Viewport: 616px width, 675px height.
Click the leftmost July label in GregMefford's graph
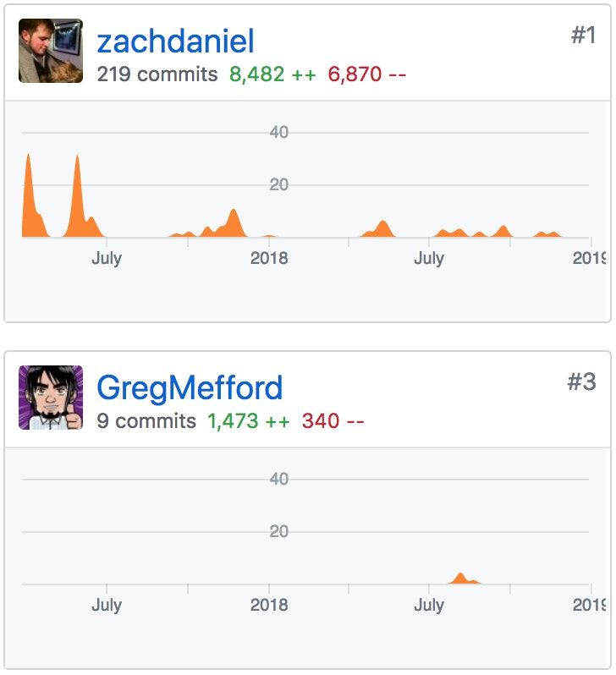tap(107, 605)
